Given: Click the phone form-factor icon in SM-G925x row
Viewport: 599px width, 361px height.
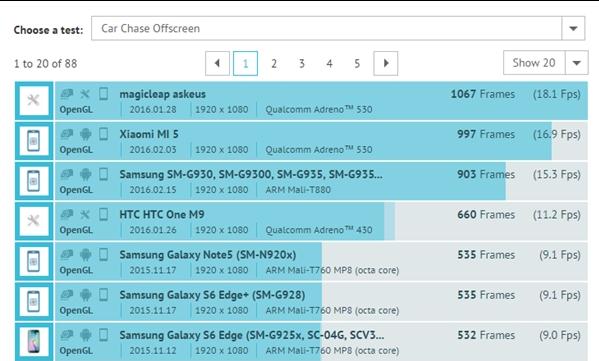Looking at the screenshot, I should point(103,334).
